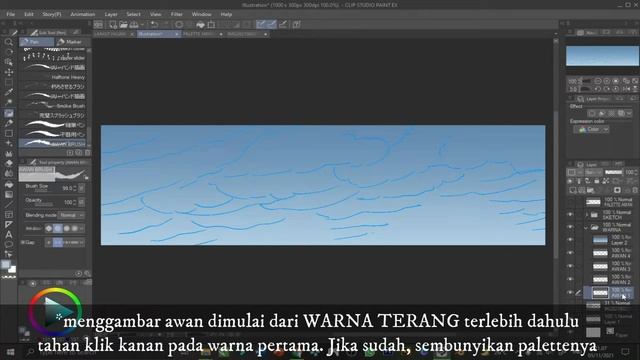This screenshot has height=360, width=640.
Task: Delete layer with the trash icon
Action: [635, 190]
